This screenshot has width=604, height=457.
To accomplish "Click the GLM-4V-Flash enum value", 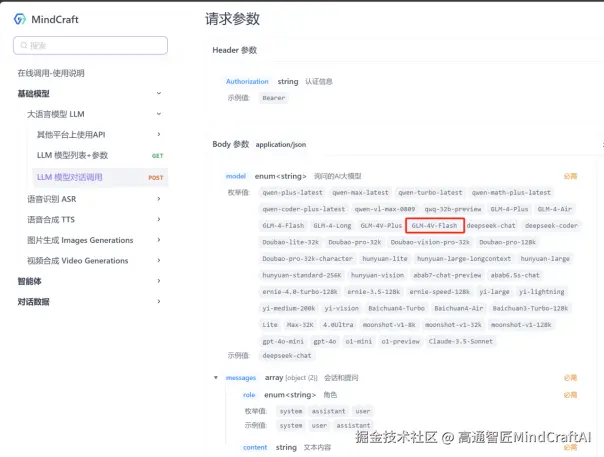I will (x=435, y=225).
